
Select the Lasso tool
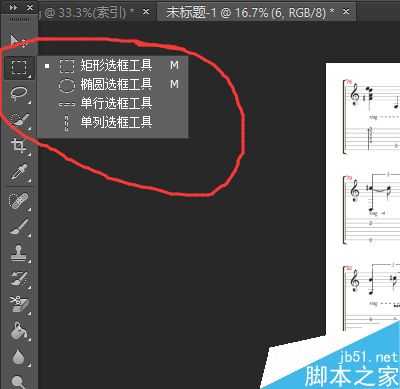(19, 95)
